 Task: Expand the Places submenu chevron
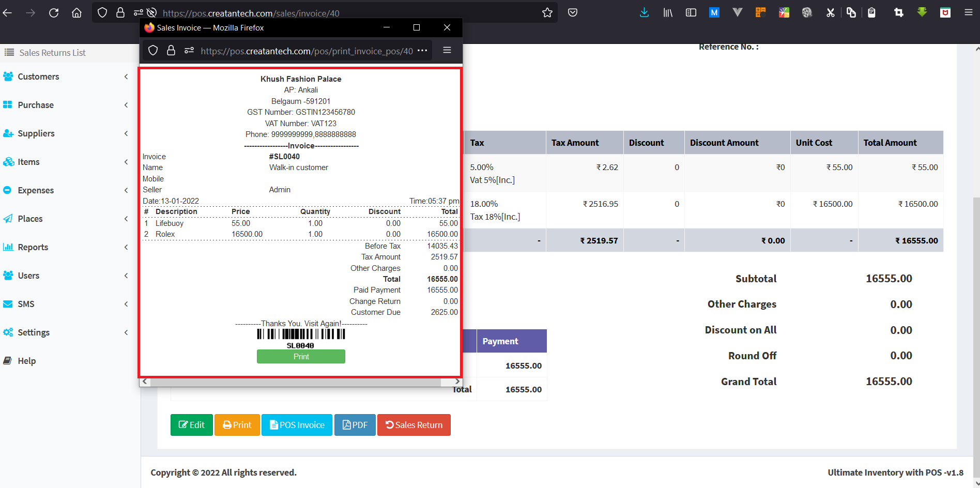126,219
